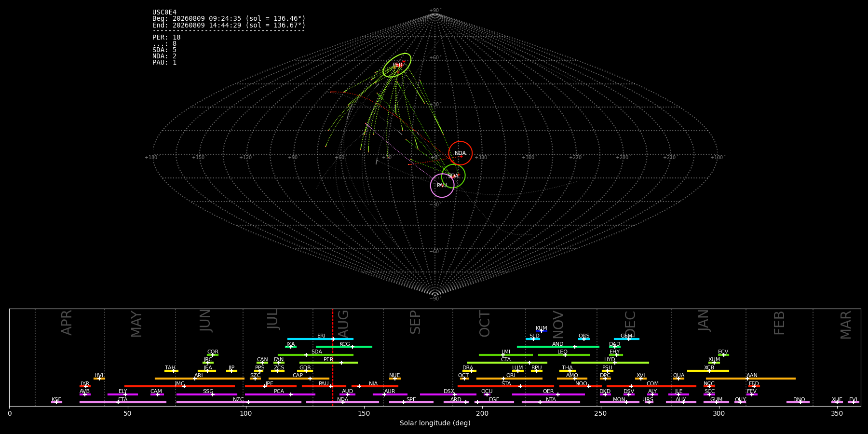The width and height of the screenshot is (868, 434).
Task: Select the PER shower bar in timeline
Action: tap(328, 363)
